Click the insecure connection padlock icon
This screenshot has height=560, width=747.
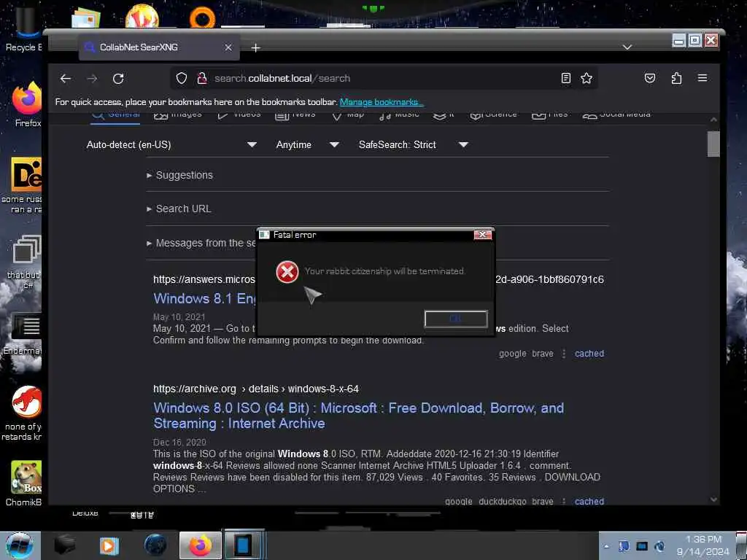[202, 78]
